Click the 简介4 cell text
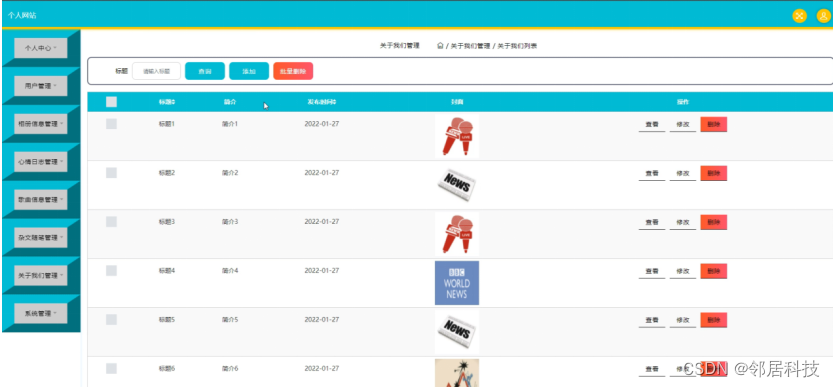The width and height of the screenshot is (835, 387). (x=230, y=271)
